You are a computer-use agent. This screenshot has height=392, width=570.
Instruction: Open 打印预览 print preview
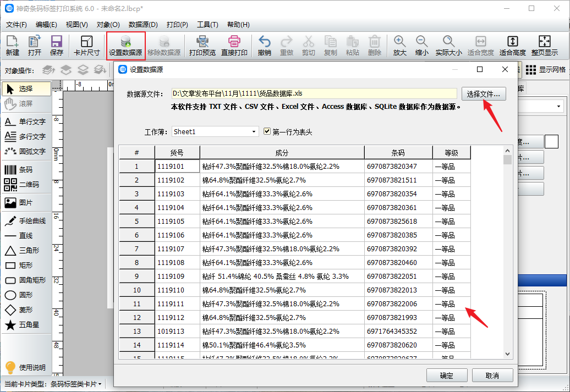[202, 46]
